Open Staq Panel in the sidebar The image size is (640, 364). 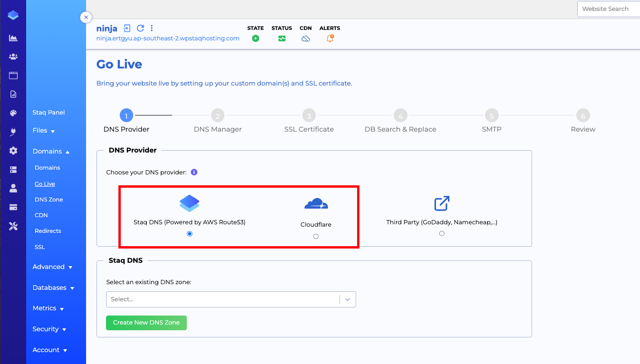tap(48, 113)
